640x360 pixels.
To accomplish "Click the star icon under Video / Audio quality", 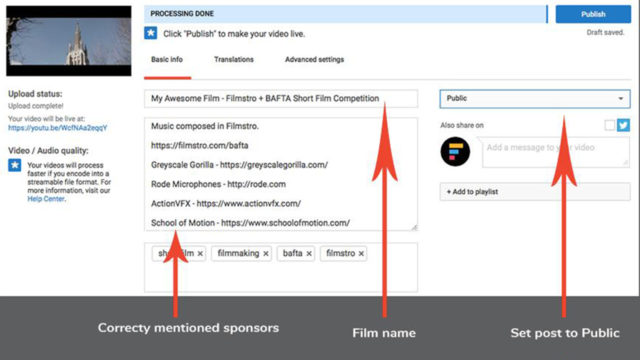I will tap(15, 165).
